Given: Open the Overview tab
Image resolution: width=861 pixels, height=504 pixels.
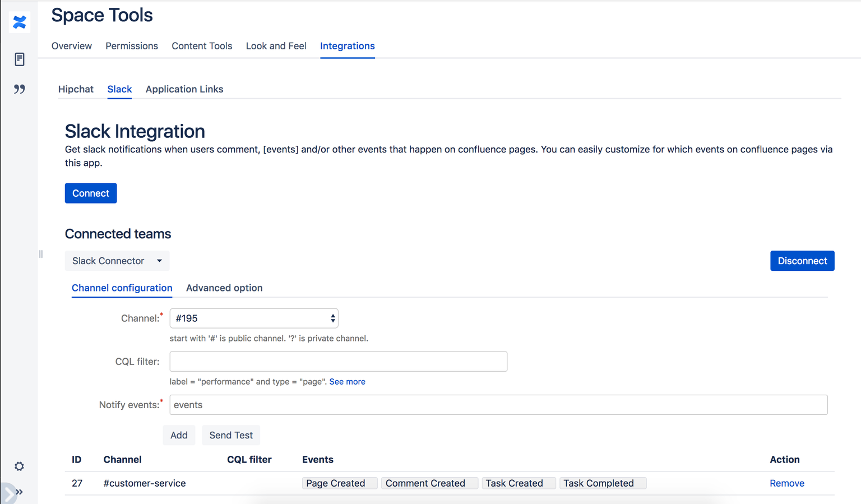Looking at the screenshot, I should pos(72,46).
